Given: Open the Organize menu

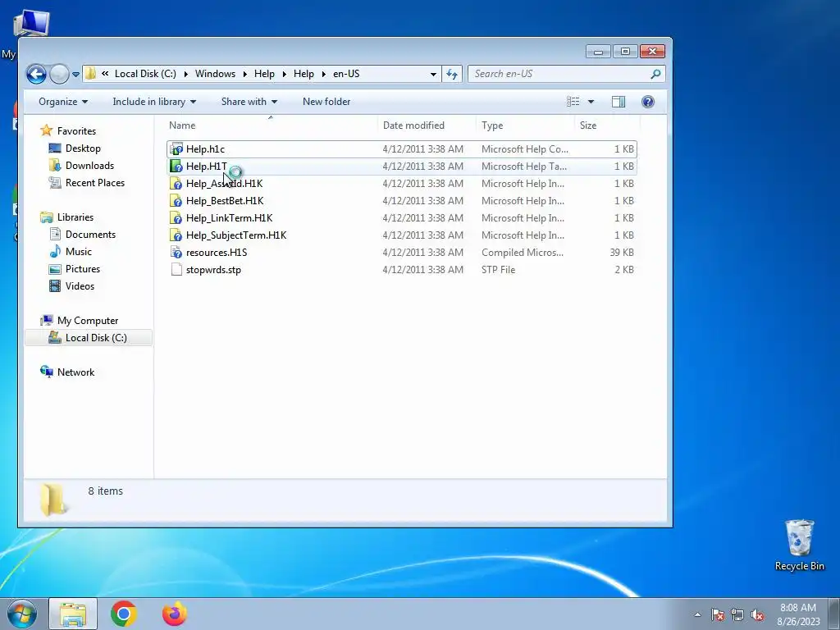Looking at the screenshot, I should coord(62,101).
